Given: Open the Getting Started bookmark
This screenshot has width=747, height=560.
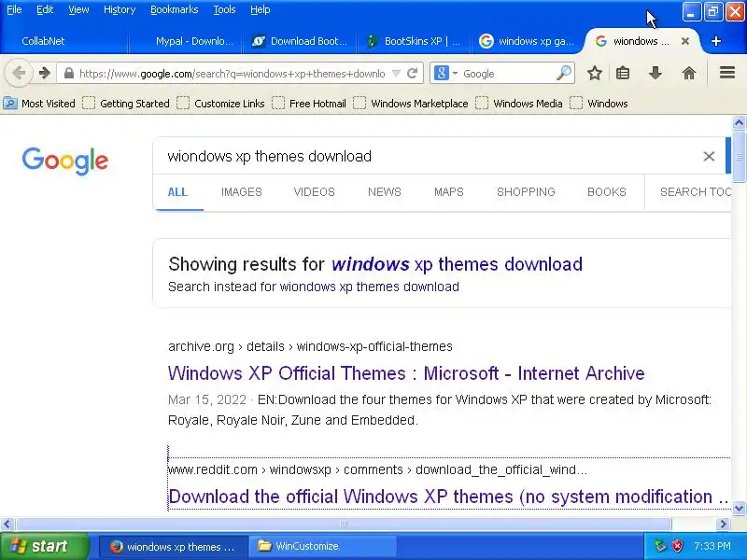Looking at the screenshot, I should pyautogui.click(x=126, y=104).
